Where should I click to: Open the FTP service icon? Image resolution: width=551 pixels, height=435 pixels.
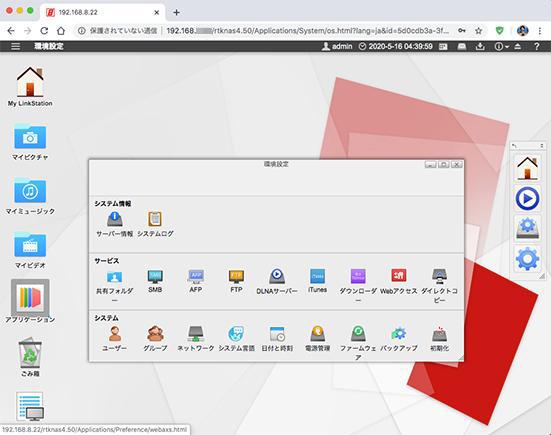point(236,281)
